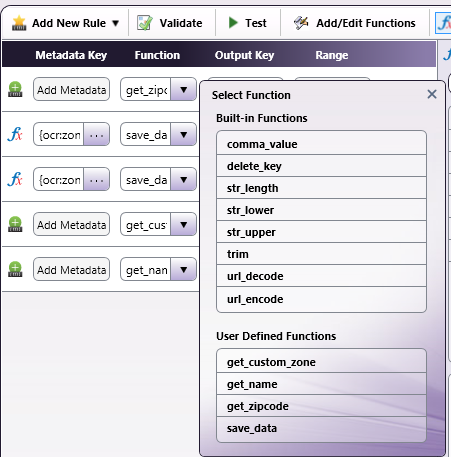Click Add Metadata button in first row
This screenshot has width=451, height=457.
(71, 89)
